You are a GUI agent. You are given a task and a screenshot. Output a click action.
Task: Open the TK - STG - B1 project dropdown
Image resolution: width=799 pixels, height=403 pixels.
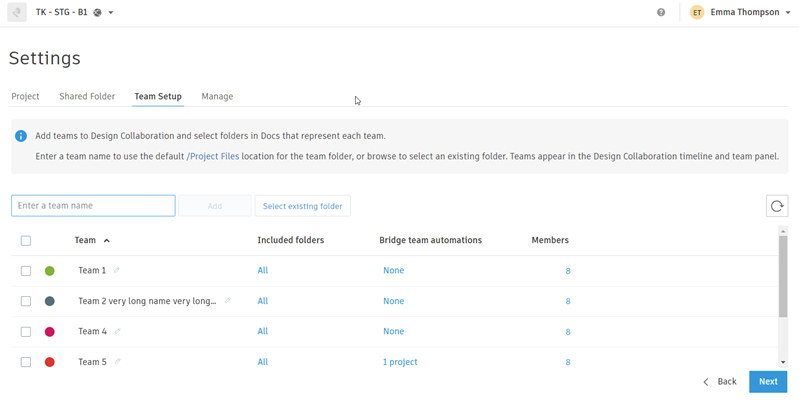(111, 13)
